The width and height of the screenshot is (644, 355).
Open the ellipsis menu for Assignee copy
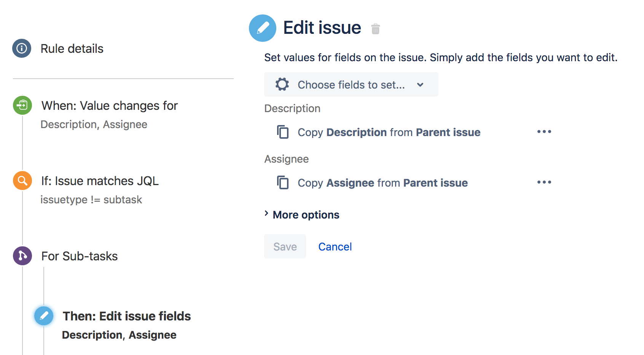click(544, 182)
